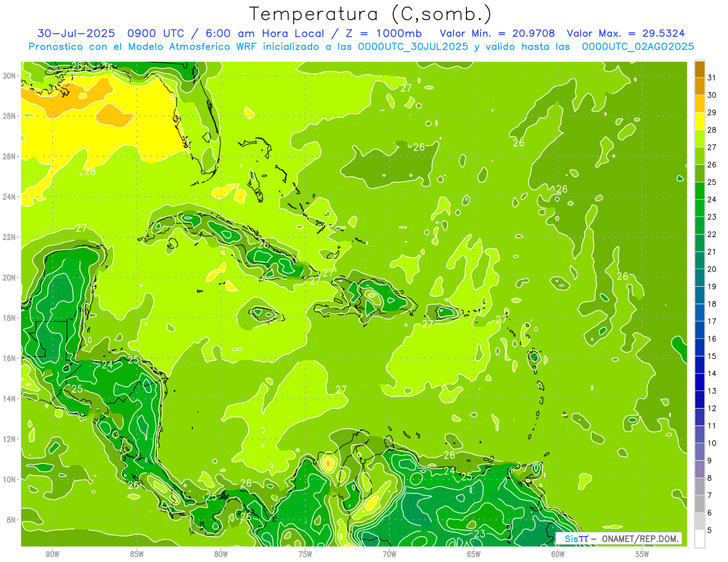
Task: Click the "10N" latitude axis label
Action: [9, 479]
